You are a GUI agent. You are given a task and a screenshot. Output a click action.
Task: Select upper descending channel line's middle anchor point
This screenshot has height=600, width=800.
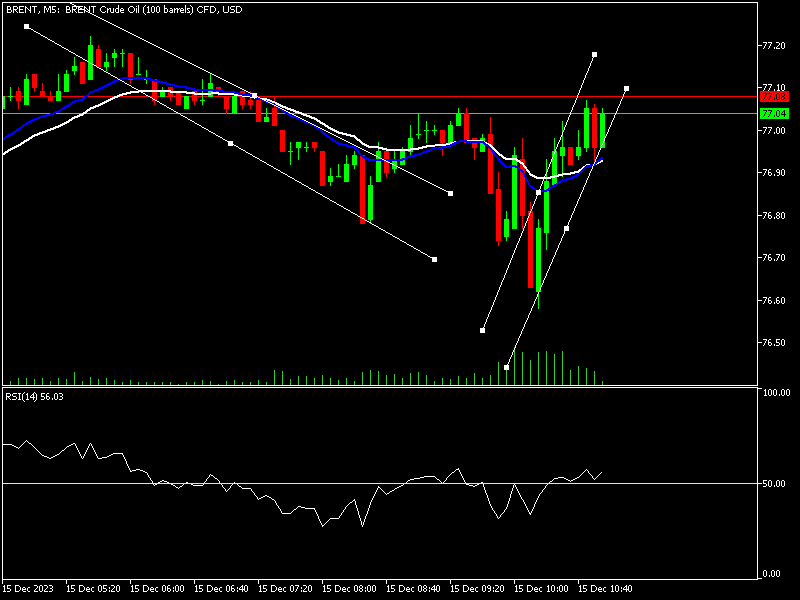[255, 96]
